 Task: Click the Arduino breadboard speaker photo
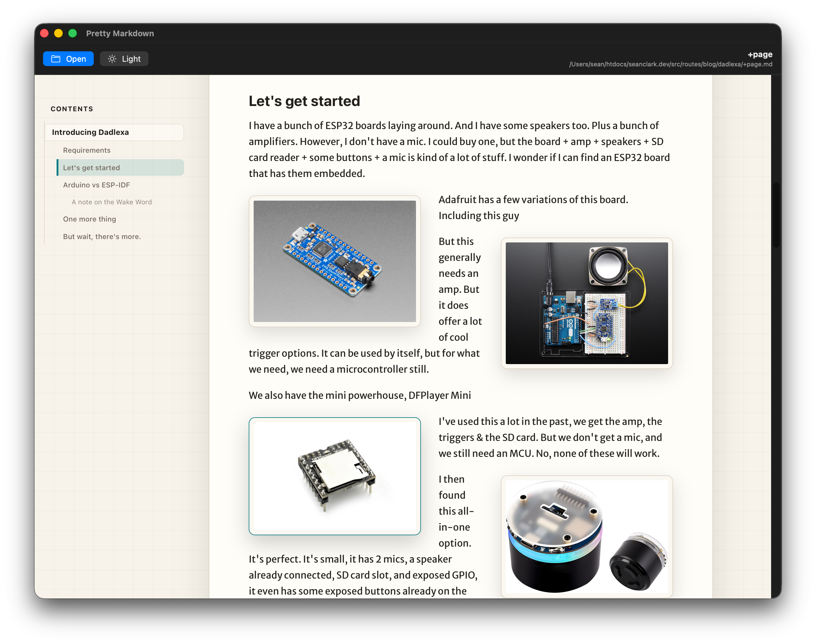(587, 303)
